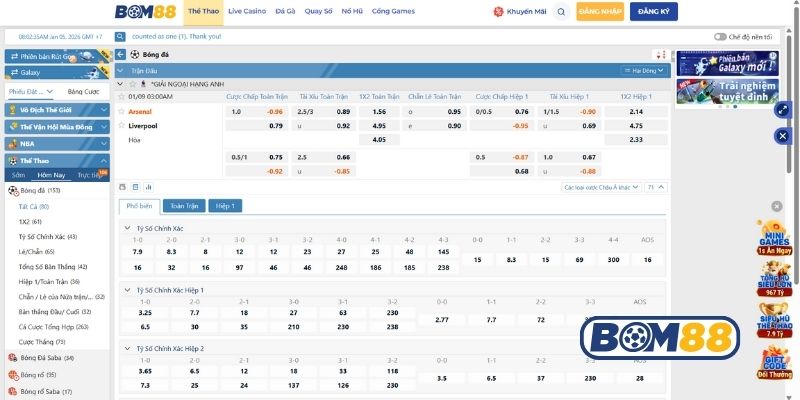Click the Khuyến Mãi promotion icon
Image resolution: width=800 pixels, height=400 pixels.
[499, 12]
